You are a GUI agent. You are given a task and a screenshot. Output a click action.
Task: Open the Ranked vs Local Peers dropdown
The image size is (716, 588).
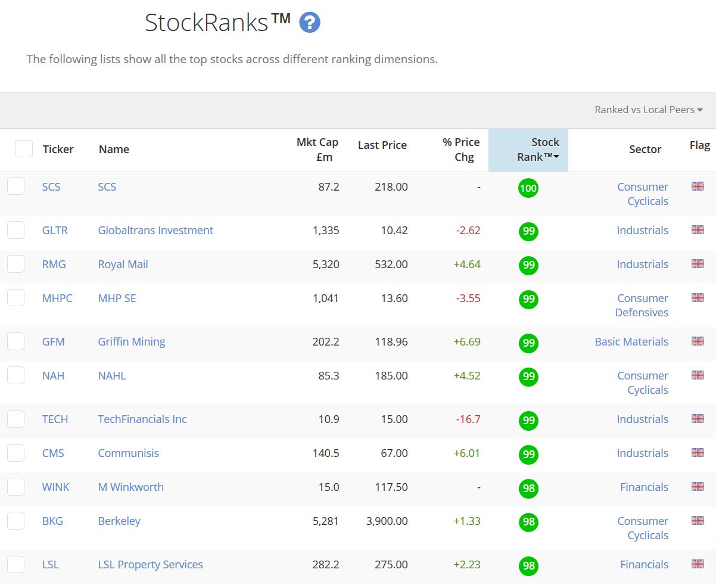pos(649,110)
